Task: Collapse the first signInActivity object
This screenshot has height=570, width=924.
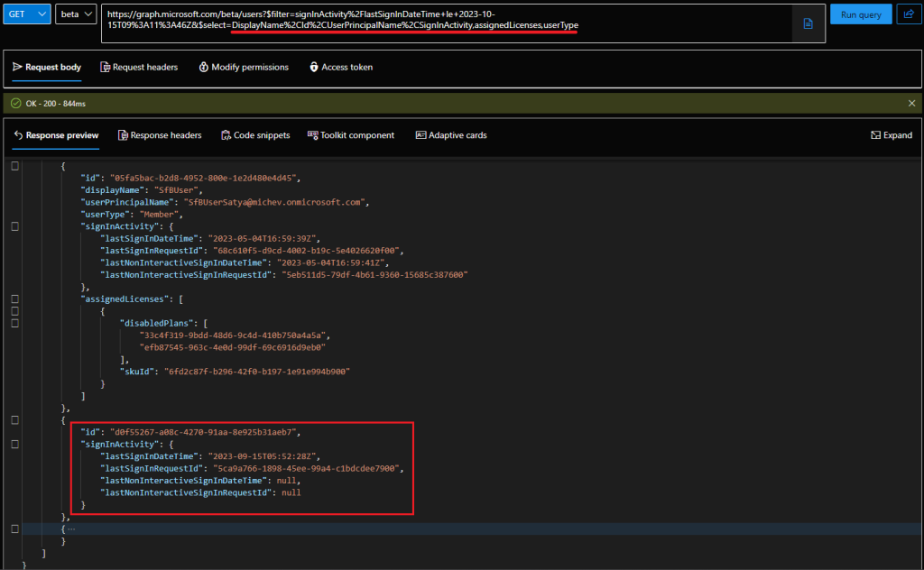Action: coord(14,226)
